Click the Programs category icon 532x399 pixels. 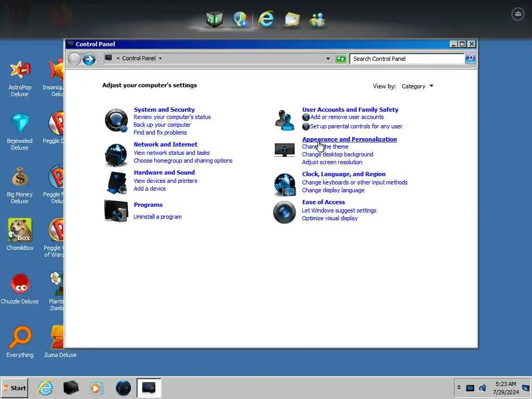tap(116, 211)
